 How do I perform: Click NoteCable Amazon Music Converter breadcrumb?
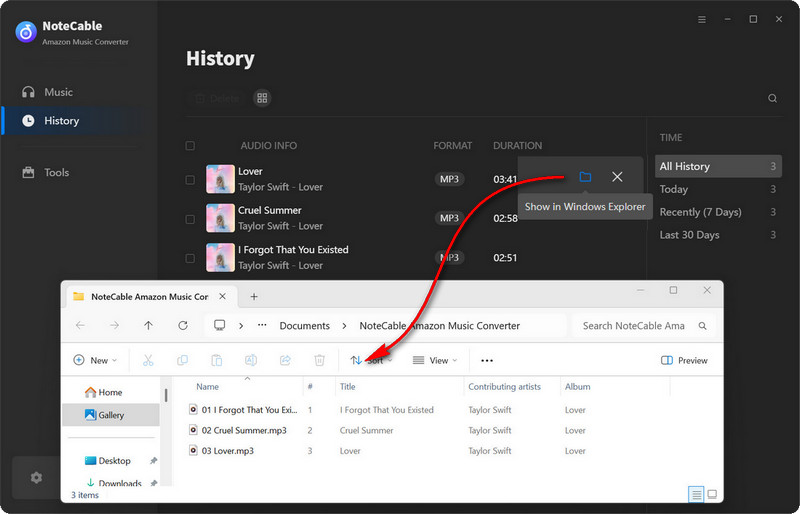tap(440, 326)
